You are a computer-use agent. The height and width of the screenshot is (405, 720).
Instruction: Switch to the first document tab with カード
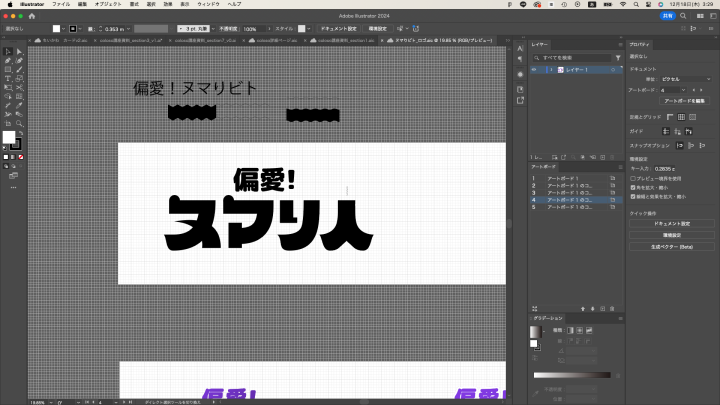tap(61, 40)
